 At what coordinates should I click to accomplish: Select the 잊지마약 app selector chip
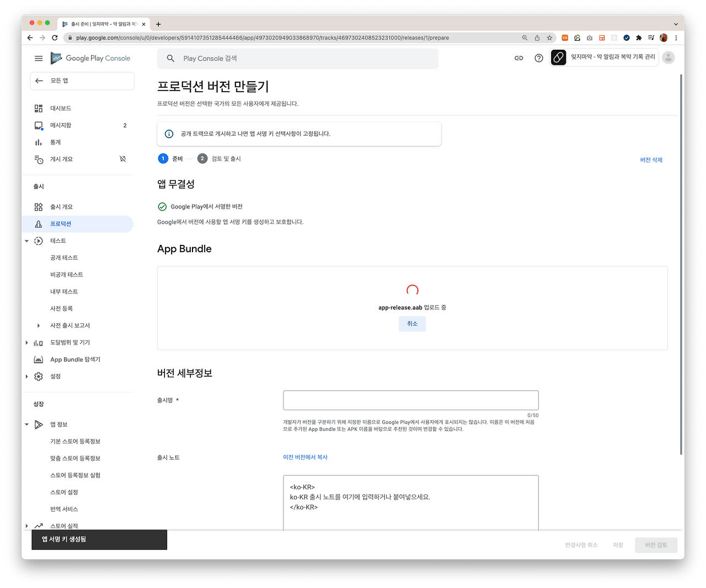[x=605, y=57]
